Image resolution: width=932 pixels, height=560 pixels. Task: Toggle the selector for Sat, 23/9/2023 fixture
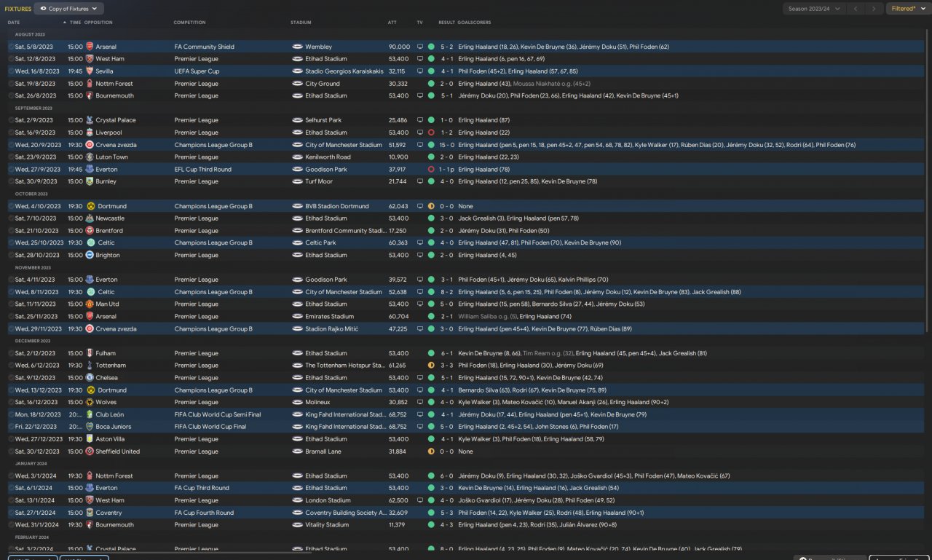tap(11, 157)
